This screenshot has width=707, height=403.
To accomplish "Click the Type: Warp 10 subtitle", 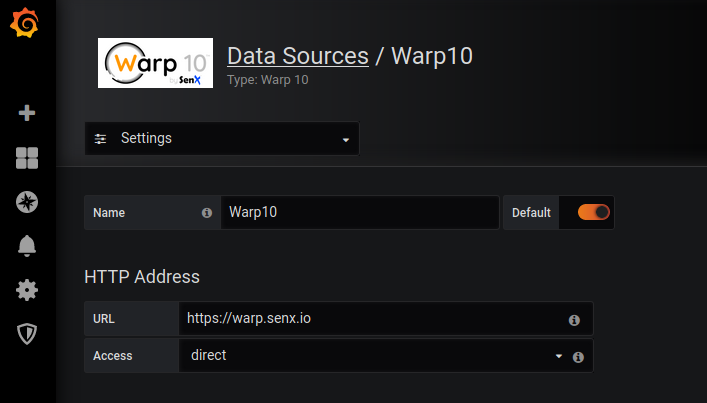I will pos(268,80).
